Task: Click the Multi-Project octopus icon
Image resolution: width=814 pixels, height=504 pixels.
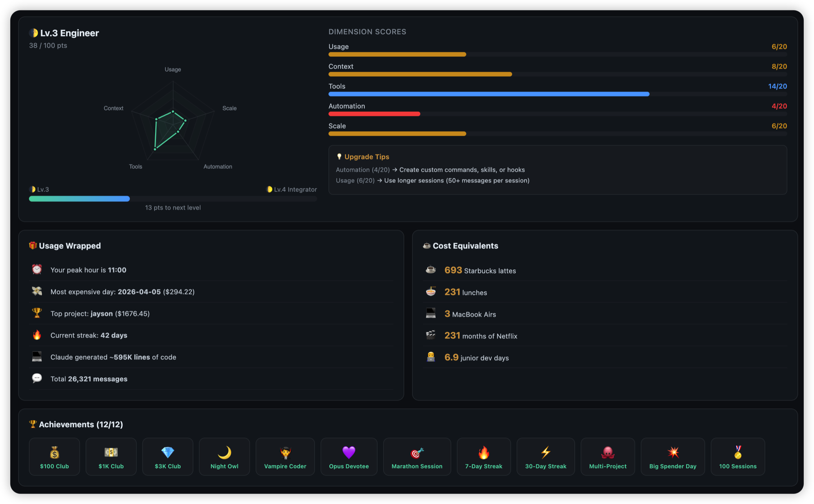Action: (608, 452)
